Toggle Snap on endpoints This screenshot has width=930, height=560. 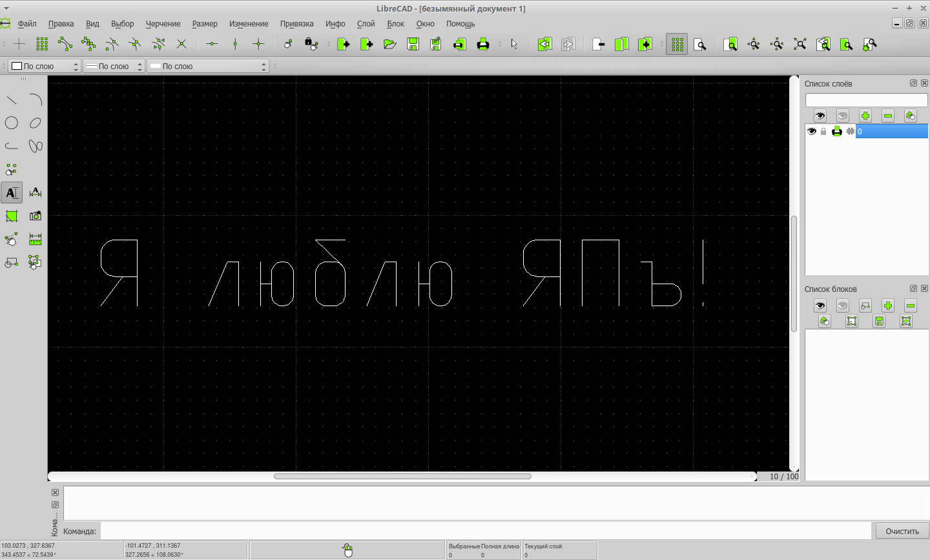(x=65, y=44)
